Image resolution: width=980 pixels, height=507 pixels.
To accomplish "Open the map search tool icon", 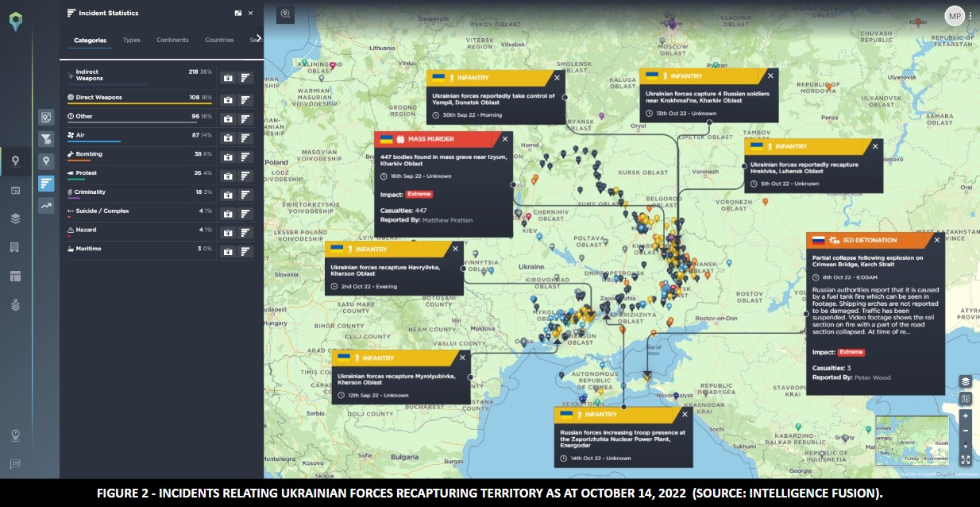I will click(x=46, y=118).
